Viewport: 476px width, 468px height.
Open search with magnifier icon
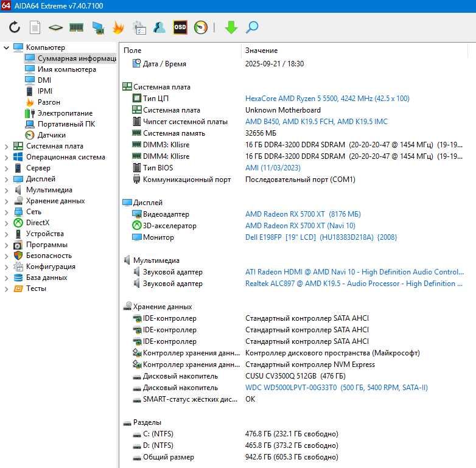tap(252, 27)
